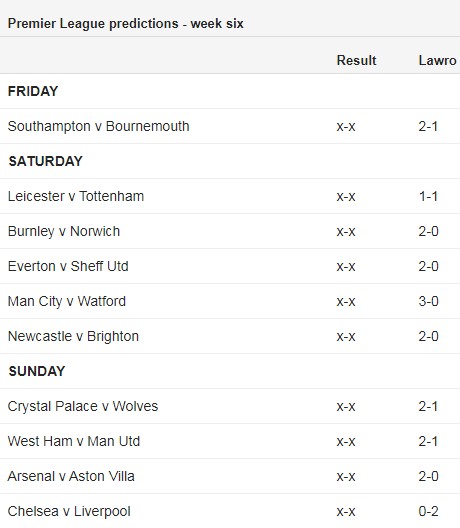Select the Lawro column header
Screen dimensions: 460x528
[x=437, y=61]
